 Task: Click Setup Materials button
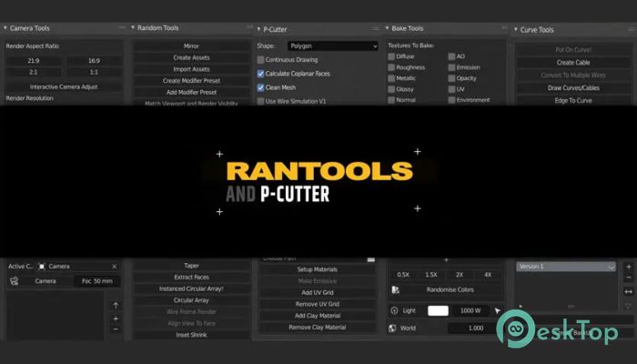(318, 269)
